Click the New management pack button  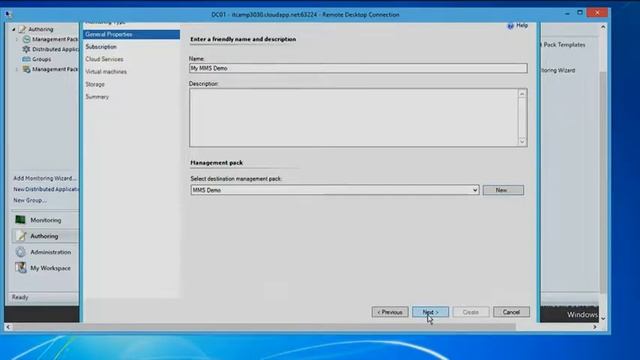[503, 190]
